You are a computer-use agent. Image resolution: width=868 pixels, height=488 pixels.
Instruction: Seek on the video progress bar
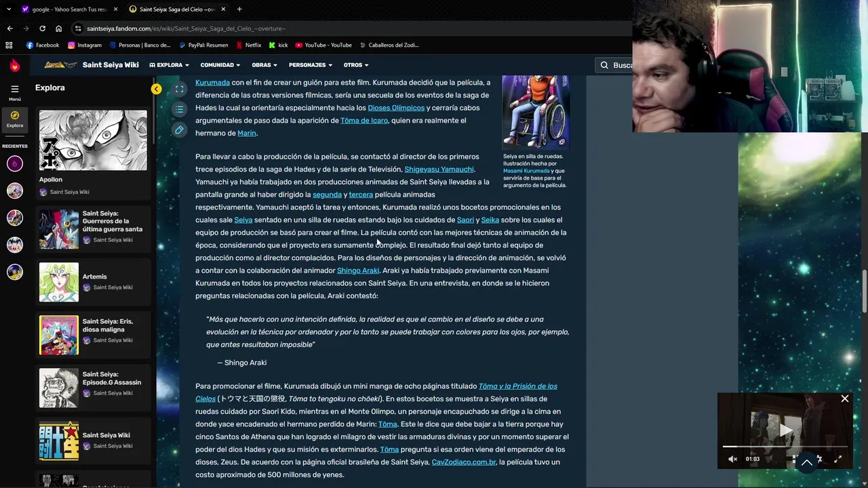(785, 447)
